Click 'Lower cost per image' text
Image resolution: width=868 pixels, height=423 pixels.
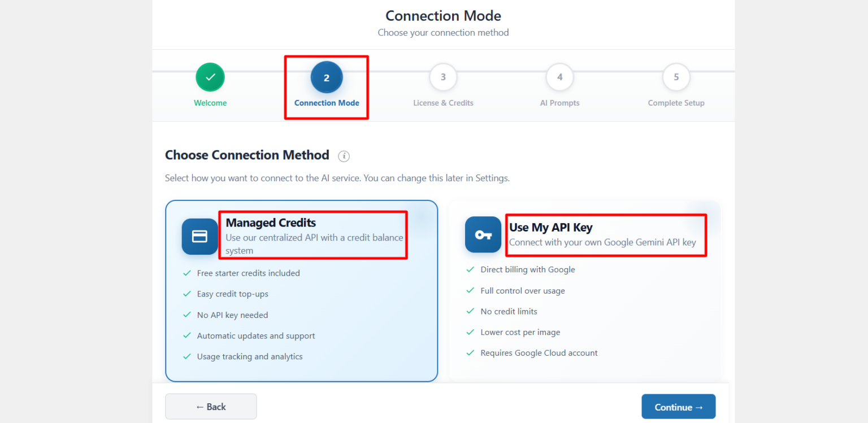point(520,333)
